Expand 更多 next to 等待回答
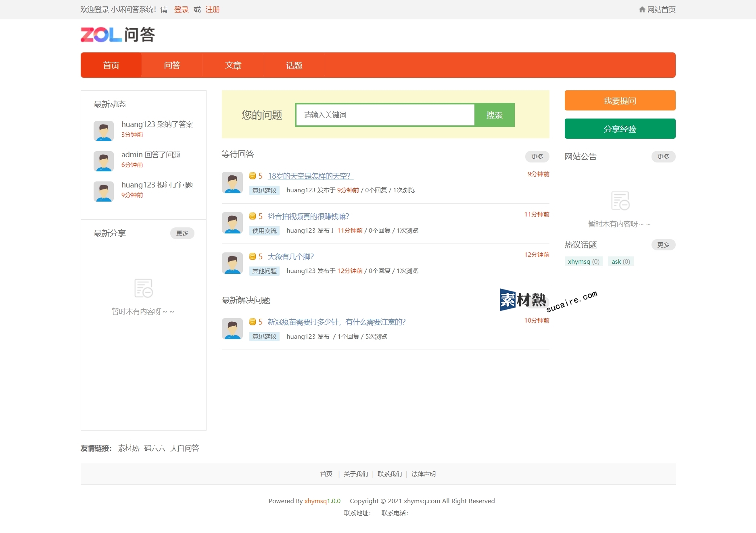The image size is (756, 533). click(537, 156)
